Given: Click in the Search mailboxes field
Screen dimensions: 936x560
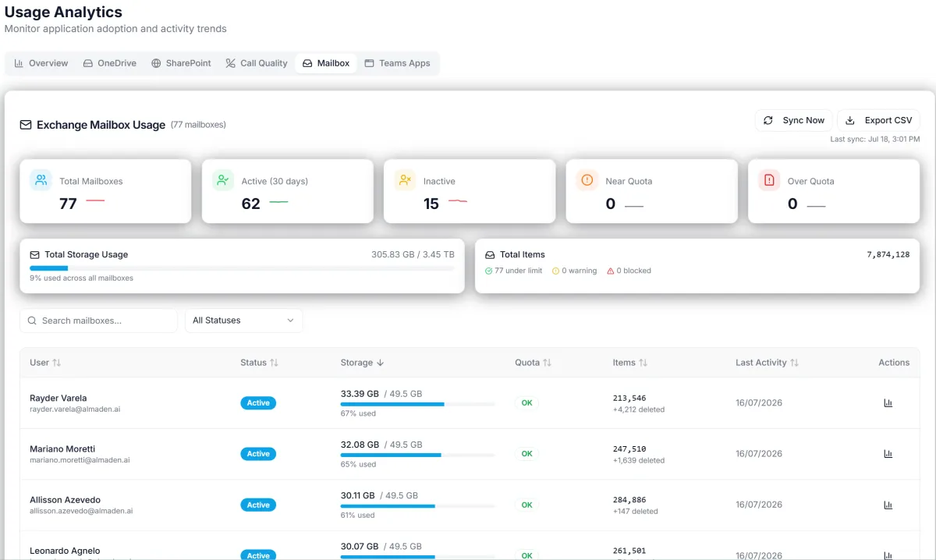Looking at the screenshot, I should [99, 321].
